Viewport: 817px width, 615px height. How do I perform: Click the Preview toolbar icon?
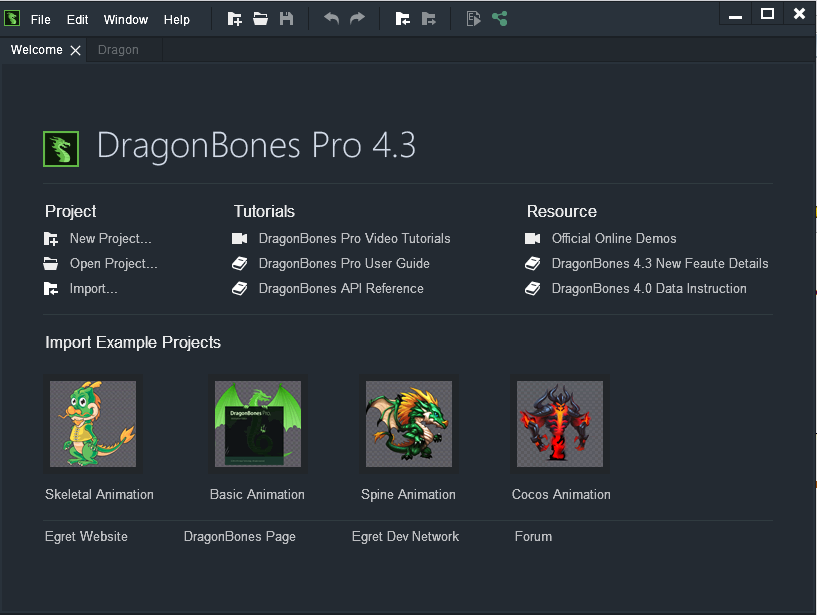[x=473, y=19]
